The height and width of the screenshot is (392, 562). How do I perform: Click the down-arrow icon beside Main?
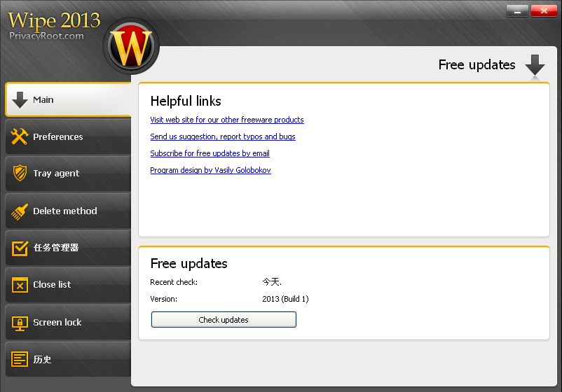(x=20, y=99)
